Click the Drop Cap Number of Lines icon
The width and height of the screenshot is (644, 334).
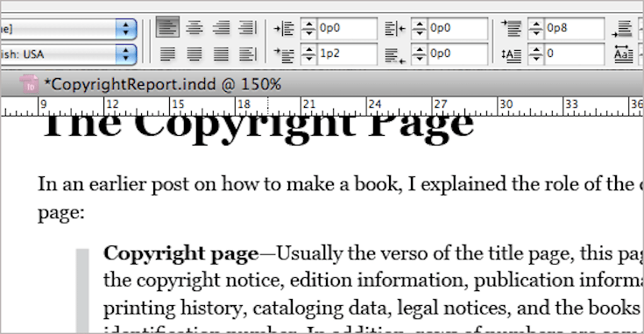pyautogui.click(x=511, y=54)
